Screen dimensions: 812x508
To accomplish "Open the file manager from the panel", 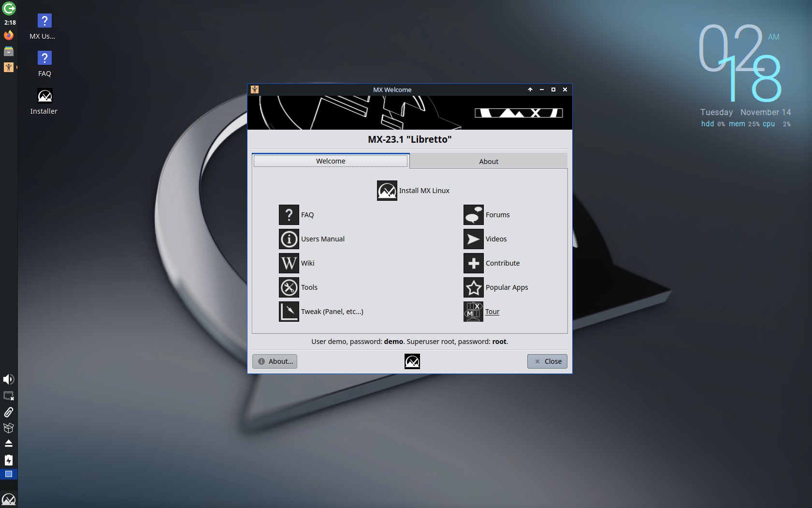I will [x=9, y=51].
